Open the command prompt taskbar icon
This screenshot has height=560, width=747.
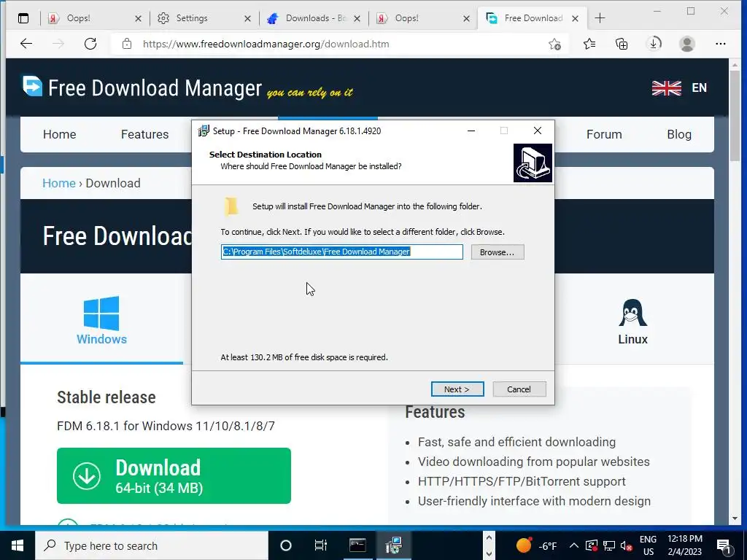pos(357,545)
